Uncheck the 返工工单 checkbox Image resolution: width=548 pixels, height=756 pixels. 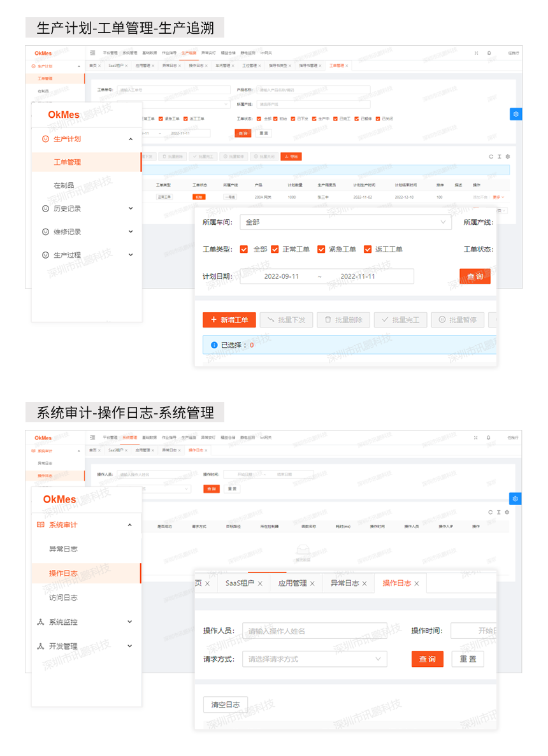pyautogui.click(x=368, y=248)
